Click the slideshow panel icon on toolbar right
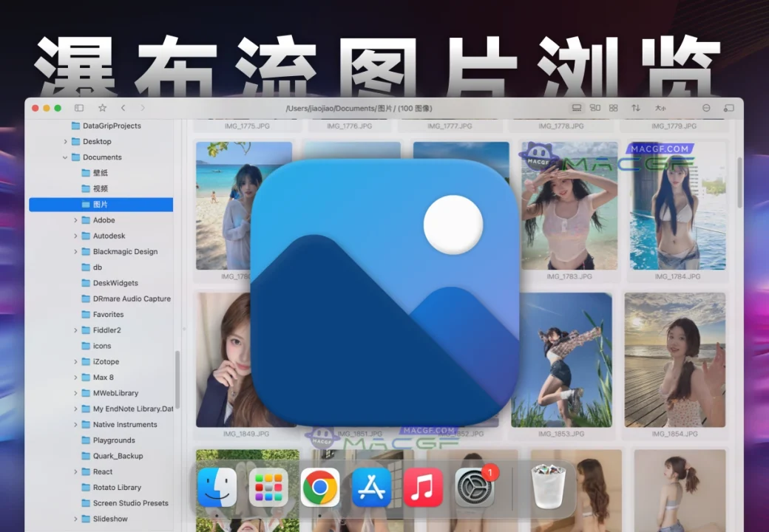The image size is (769, 532). click(x=729, y=108)
